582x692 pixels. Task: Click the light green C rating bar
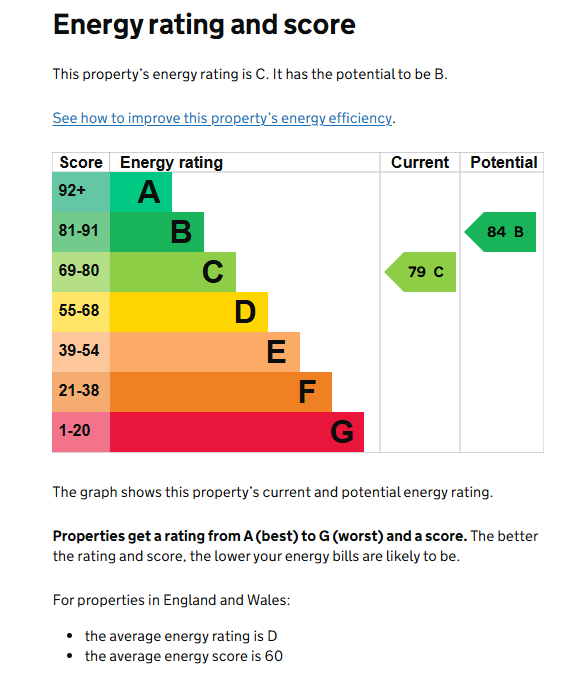(173, 272)
